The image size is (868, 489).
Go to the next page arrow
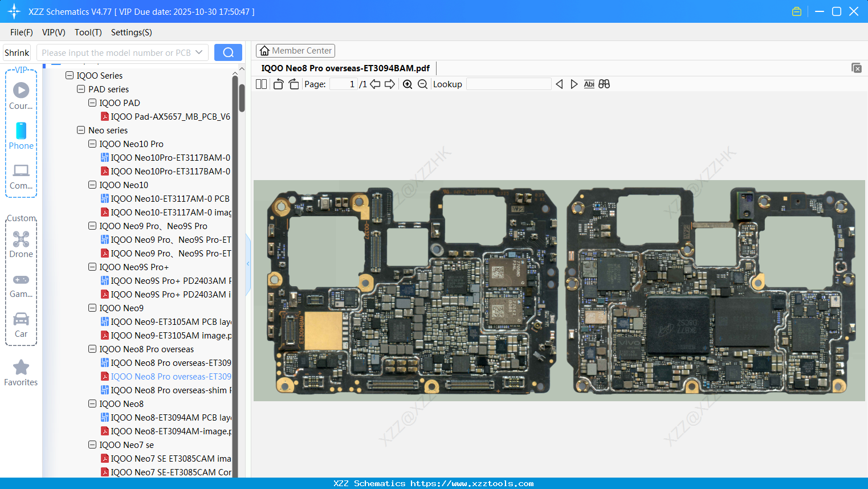(x=390, y=84)
